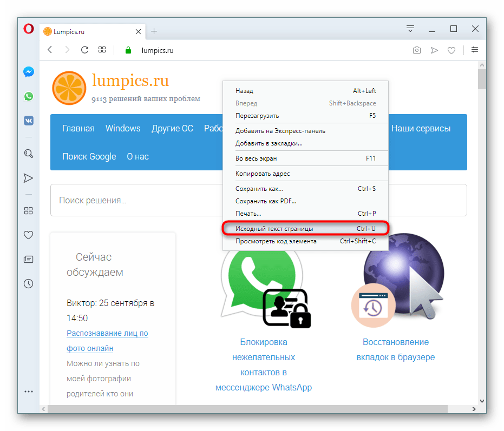The height and width of the screenshot is (431, 504).
Task: Open the WhatsApp contact blocking article link
Action: tap(264, 365)
